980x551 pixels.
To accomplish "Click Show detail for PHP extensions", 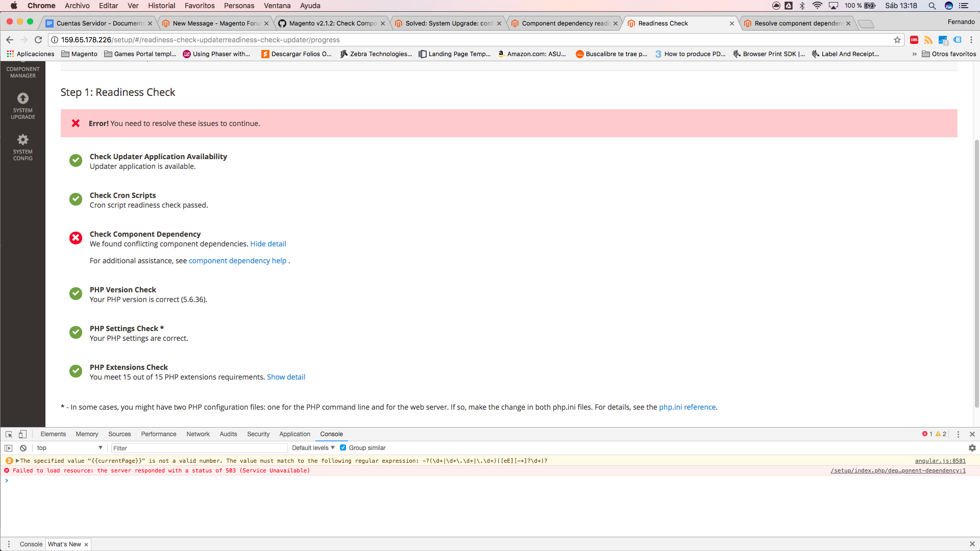I will click(x=286, y=377).
